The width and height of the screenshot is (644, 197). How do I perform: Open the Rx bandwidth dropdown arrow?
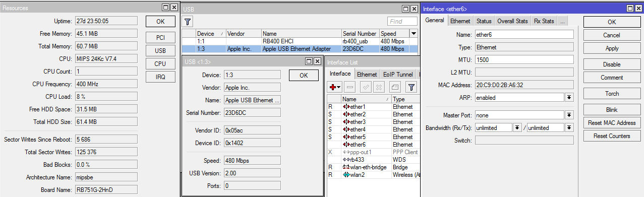tap(517, 127)
